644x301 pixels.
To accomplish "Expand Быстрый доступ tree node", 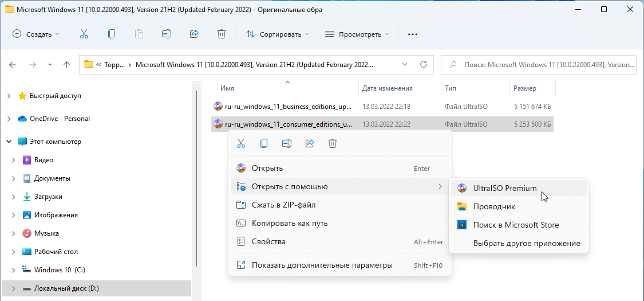I will tap(9, 96).
